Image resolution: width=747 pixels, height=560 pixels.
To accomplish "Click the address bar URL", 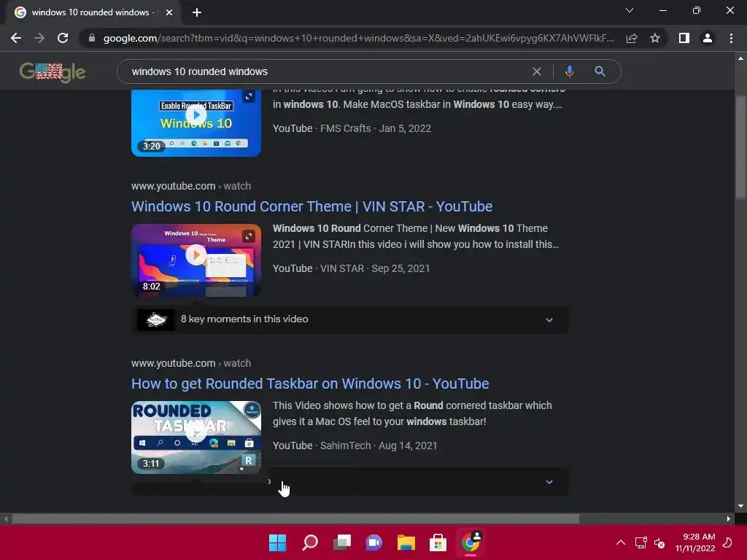I will pos(358,38).
